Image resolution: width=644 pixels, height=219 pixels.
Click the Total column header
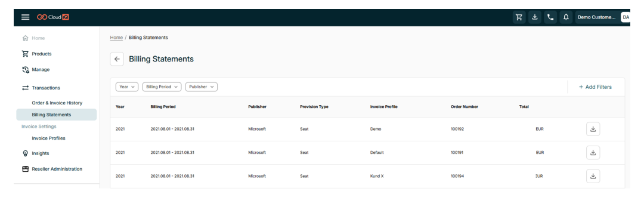coord(524,107)
